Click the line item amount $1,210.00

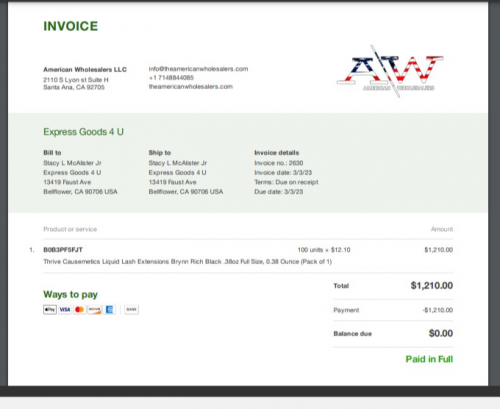click(x=438, y=250)
